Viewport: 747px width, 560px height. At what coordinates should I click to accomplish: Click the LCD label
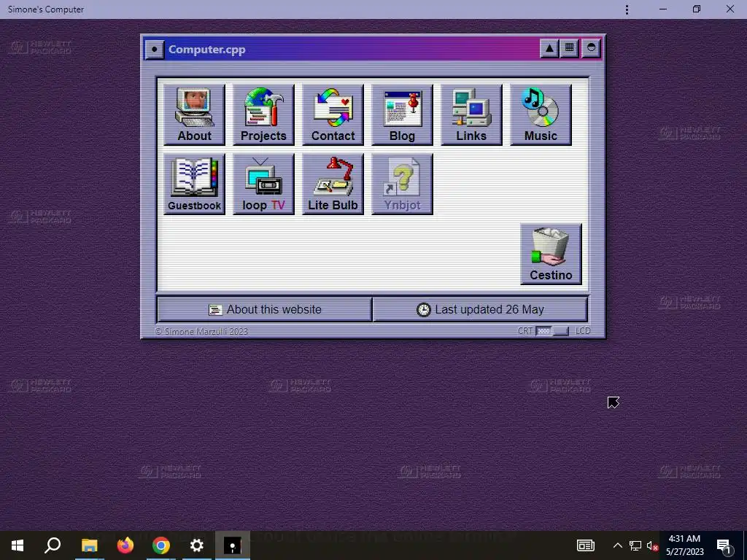tap(583, 331)
